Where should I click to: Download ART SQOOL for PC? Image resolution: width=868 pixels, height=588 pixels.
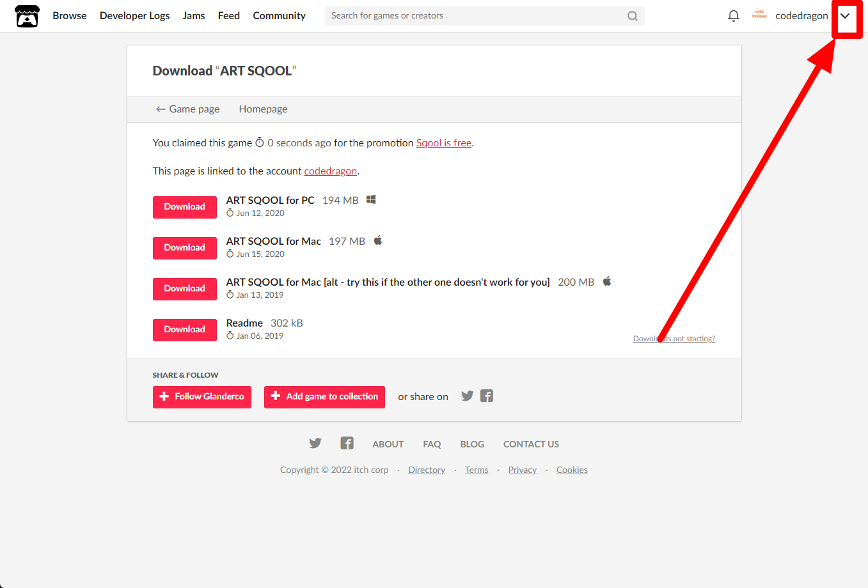tap(185, 207)
